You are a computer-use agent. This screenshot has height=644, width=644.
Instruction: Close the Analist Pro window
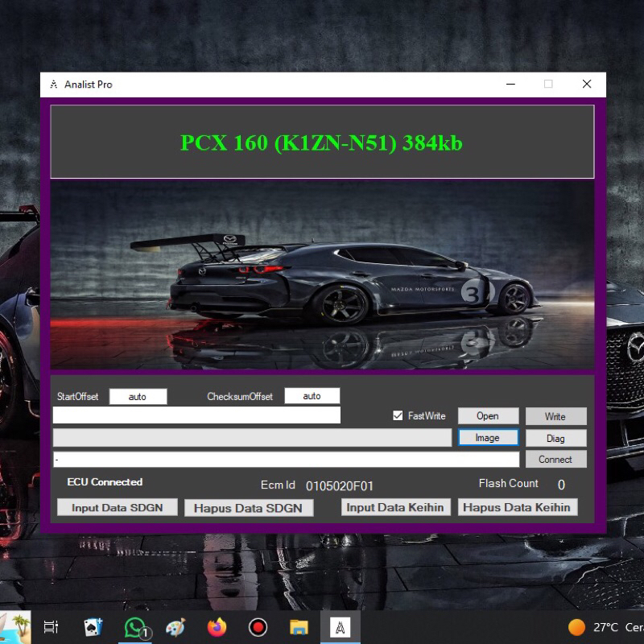587,85
